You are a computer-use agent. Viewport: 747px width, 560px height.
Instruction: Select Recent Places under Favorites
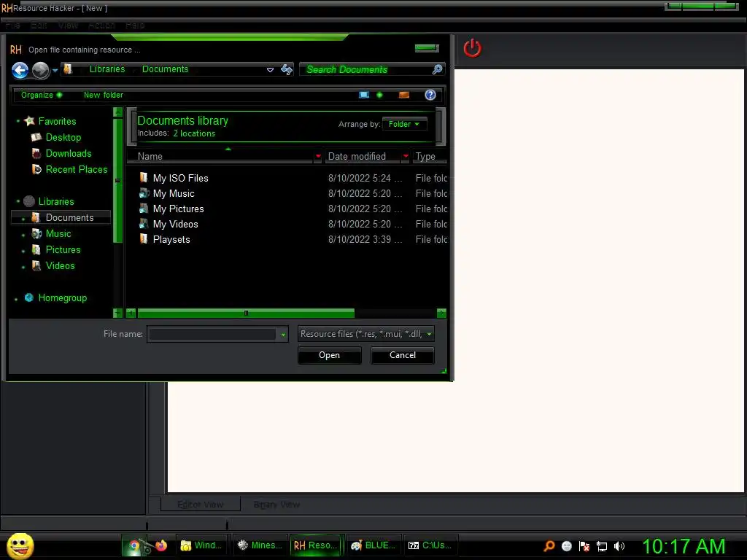(x=77, y=169)
